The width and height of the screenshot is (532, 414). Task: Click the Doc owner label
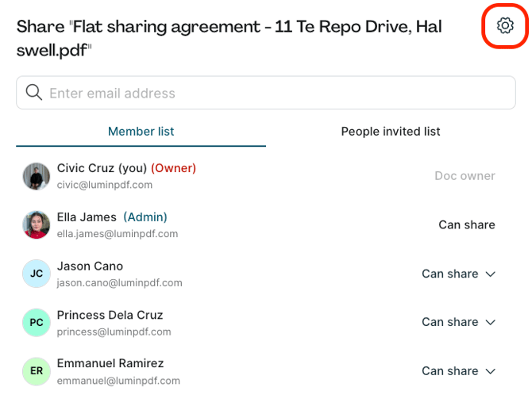tap(465, 175)
